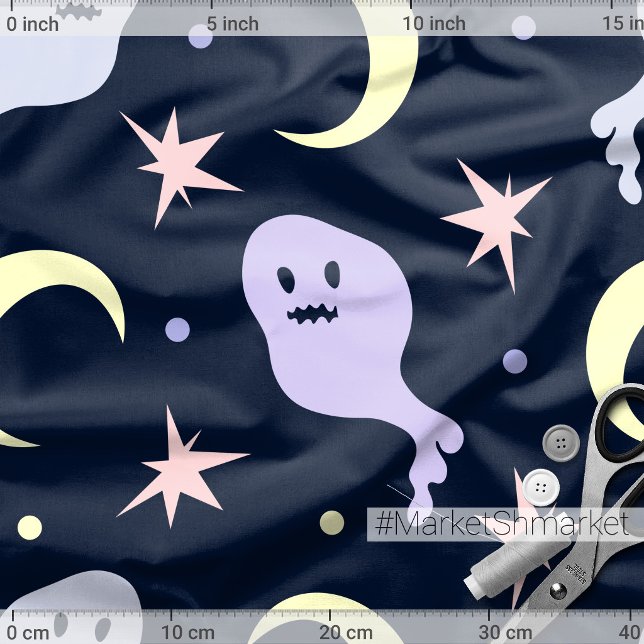
Task: Click the #MarketShmarket watermark text
Action: coord(501,524)
